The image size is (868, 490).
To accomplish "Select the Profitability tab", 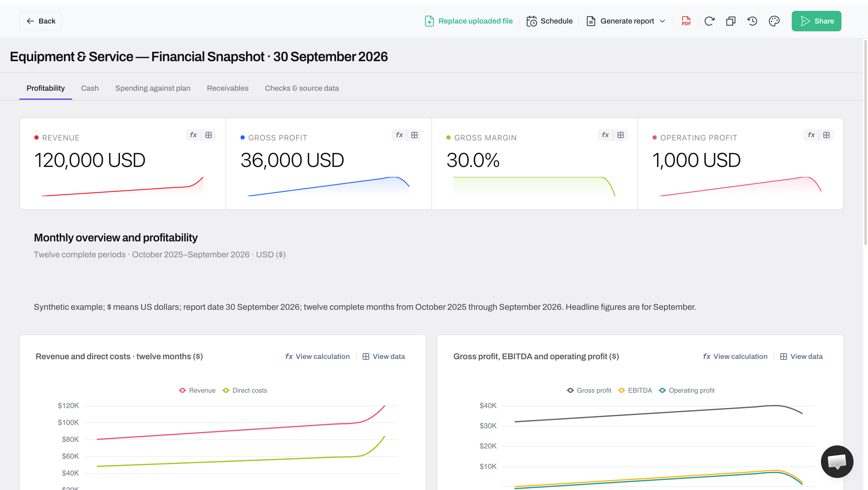I will pos(46,88).
